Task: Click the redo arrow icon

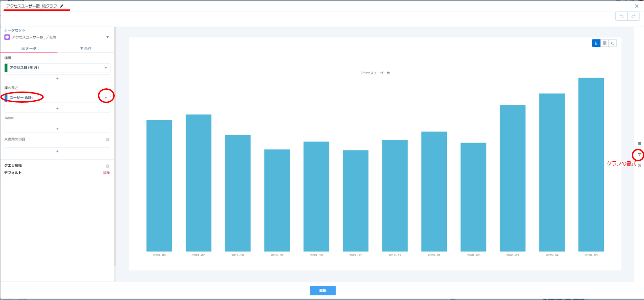Action: 633,16
